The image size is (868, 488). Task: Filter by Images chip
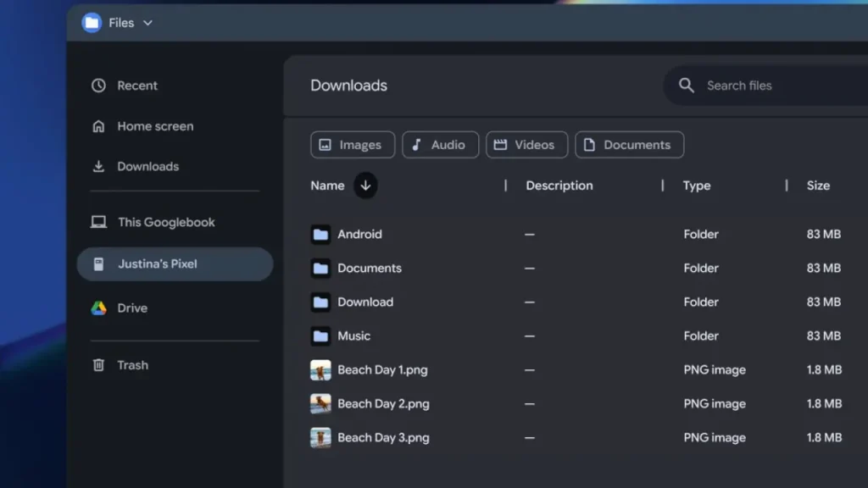point(353,145)
